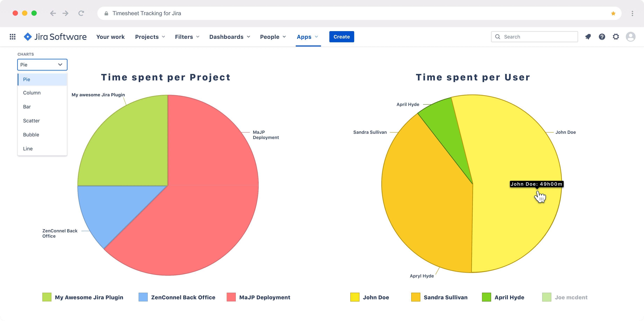This screenshot has height=321, width=644.
Task: Toggle April Hyde legend swatch
Action: coord(486,297)
